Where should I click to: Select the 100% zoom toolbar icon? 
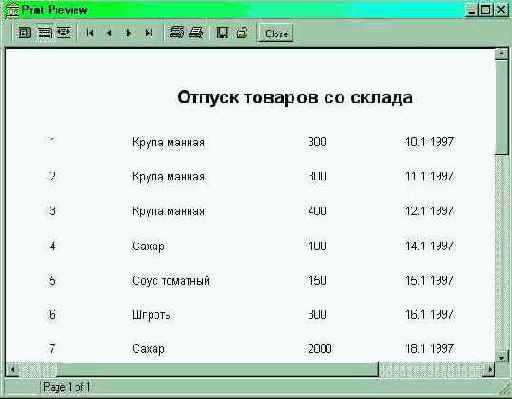tap(44, 33)
